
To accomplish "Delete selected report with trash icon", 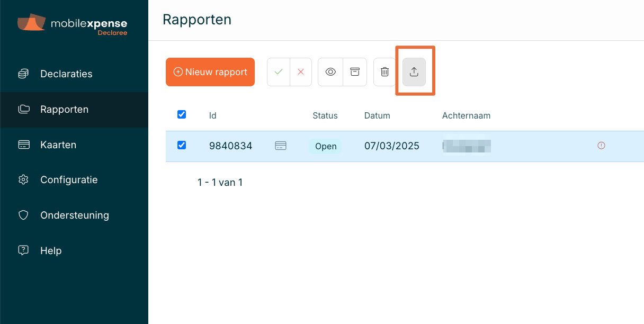I will pos(385,72).
